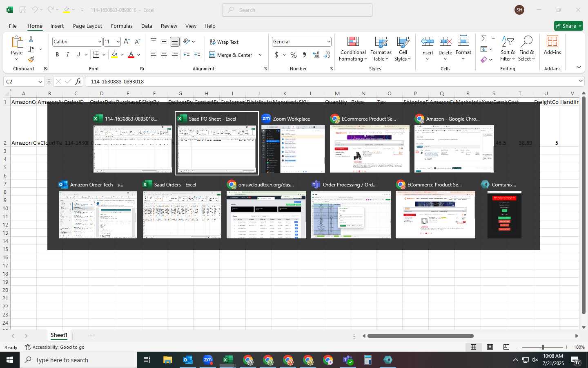This screenshot has height=368, width=588.
Task: Toggle Wrap Text on
Action: (x=224, y=42)
